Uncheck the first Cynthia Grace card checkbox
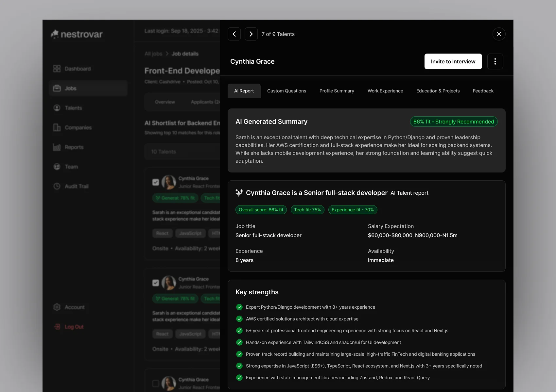556x392 pixels. click(156, 182)
